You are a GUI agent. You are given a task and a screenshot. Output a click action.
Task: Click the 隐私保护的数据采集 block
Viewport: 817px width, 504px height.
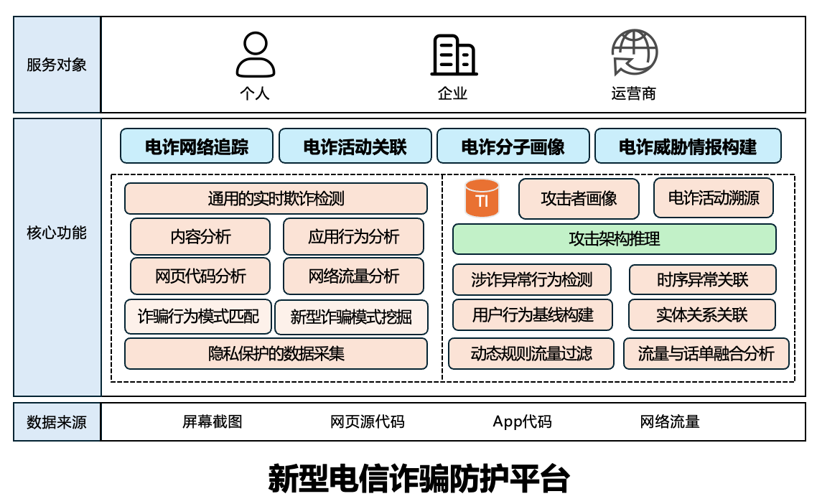click(x=276, y=354)
